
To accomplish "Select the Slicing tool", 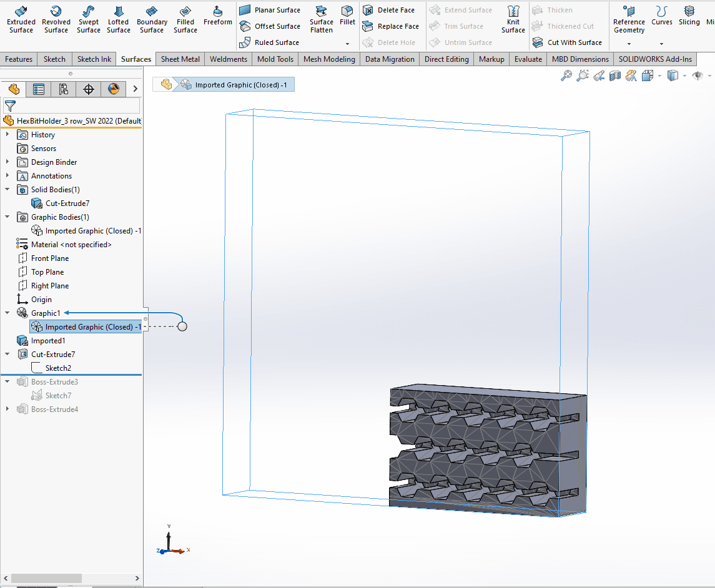I will point(689,16).
